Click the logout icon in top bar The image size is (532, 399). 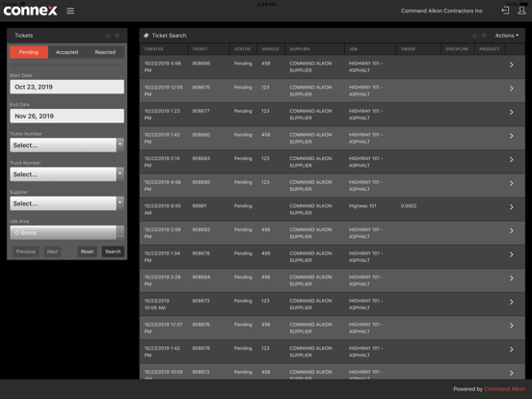pyautogui.click(x=505, y=11)
